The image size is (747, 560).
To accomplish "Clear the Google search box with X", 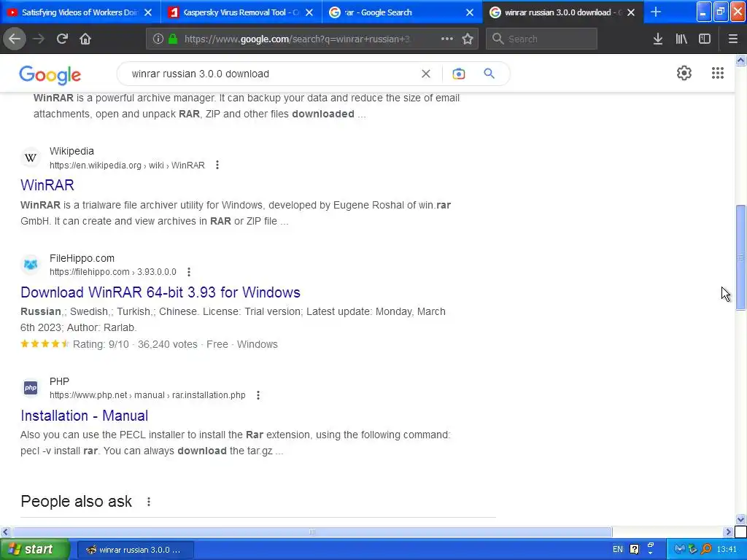I will pyautogui.click(x=426, y=74).
